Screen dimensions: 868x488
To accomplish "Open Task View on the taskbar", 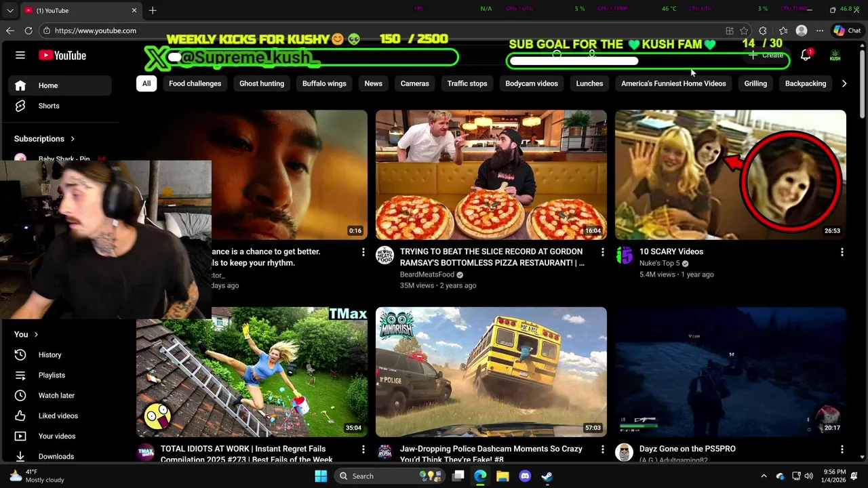I will [x=458, y=476].
